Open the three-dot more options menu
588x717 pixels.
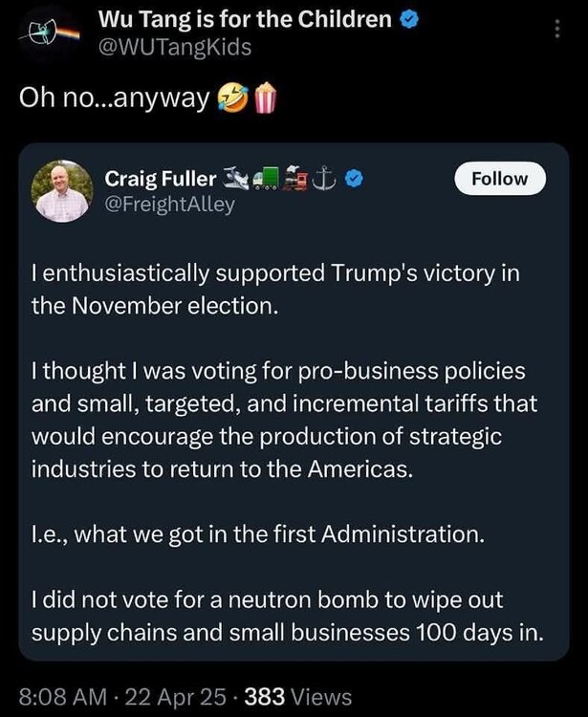pos(558,30)
